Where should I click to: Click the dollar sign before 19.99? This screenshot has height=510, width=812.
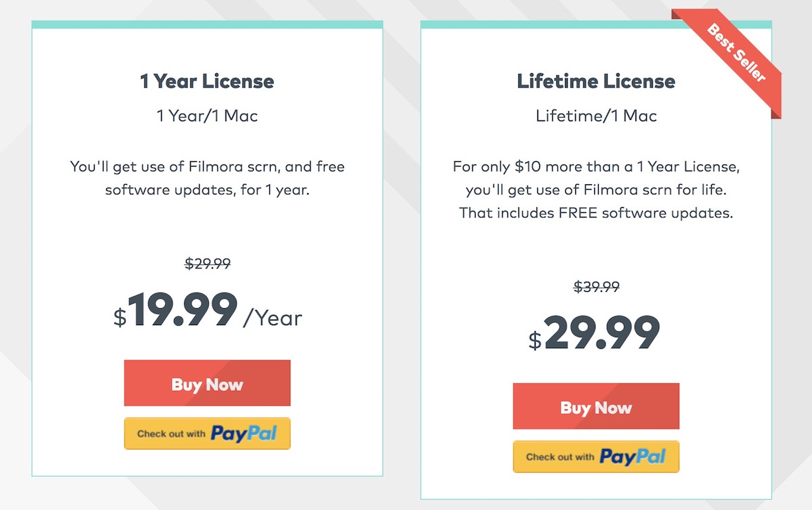(120, 317)
